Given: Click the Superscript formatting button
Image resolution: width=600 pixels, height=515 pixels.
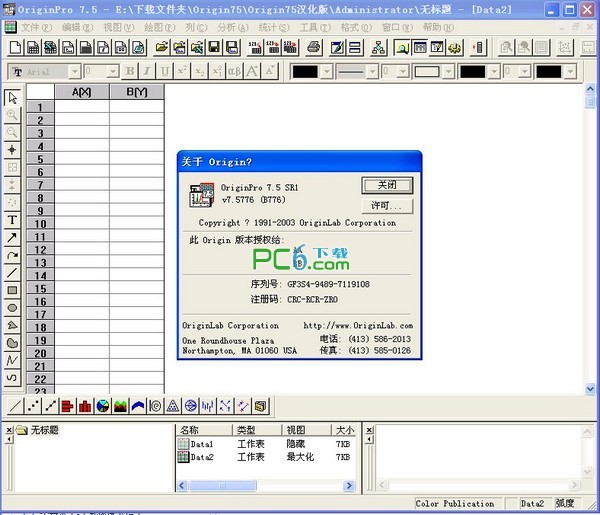Looking at the screenshot, I should 182,71.
